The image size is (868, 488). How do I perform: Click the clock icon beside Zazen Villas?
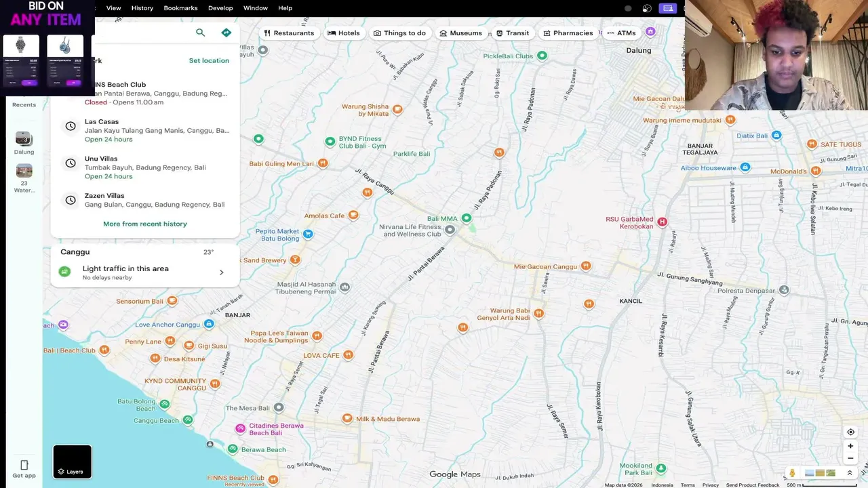coord(70,200)
